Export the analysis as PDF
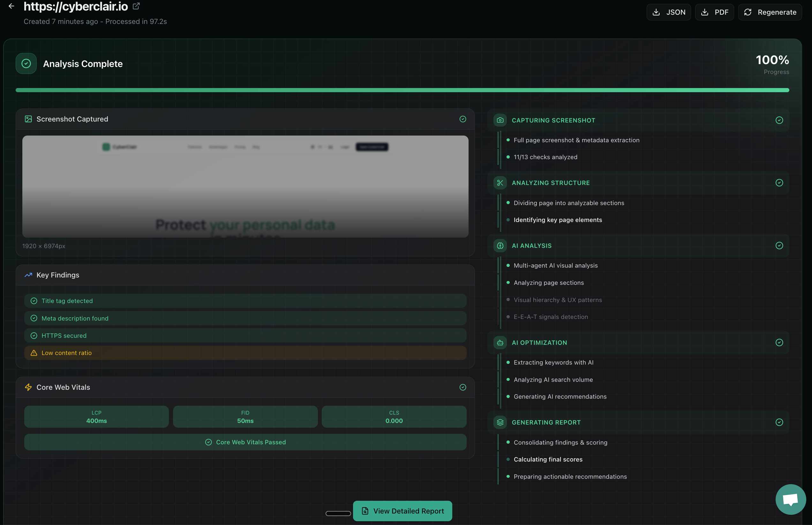The width and height of the screenshot is (812, 525). pos(714,11)
